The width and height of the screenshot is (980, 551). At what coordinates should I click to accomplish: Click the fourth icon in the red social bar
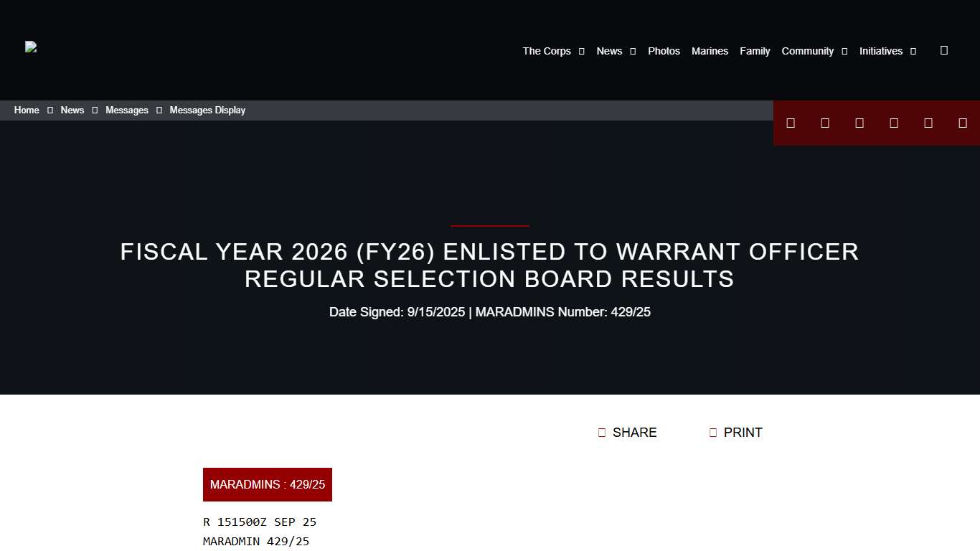(x=894, y=123)
